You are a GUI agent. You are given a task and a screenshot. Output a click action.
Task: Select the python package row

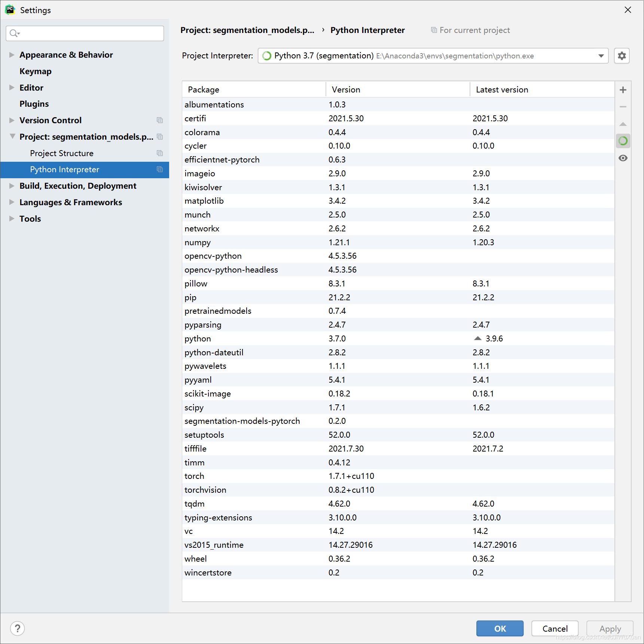[x=398, y=338]
